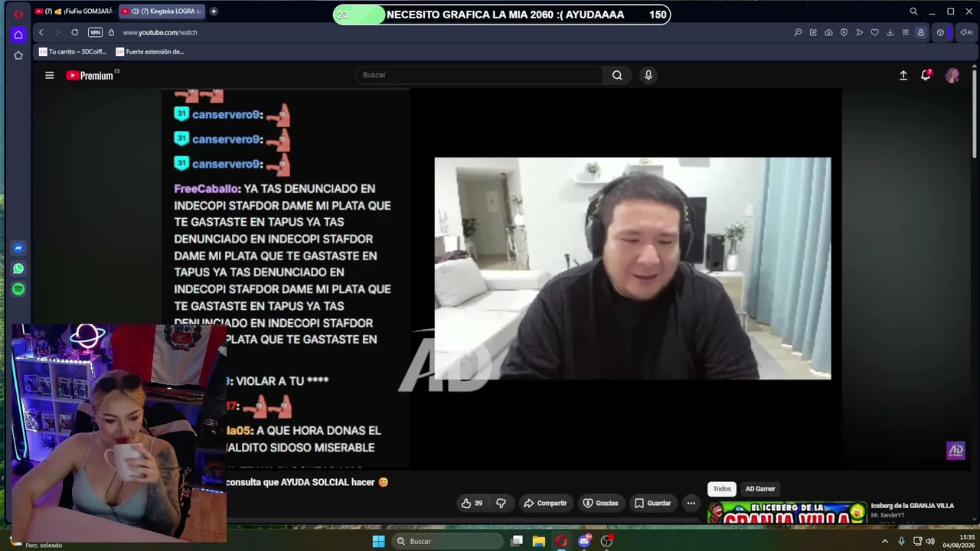Open the volume speaker tray icon
The height and width of the screenshot is (551, 980).
[x=930, y=541]
